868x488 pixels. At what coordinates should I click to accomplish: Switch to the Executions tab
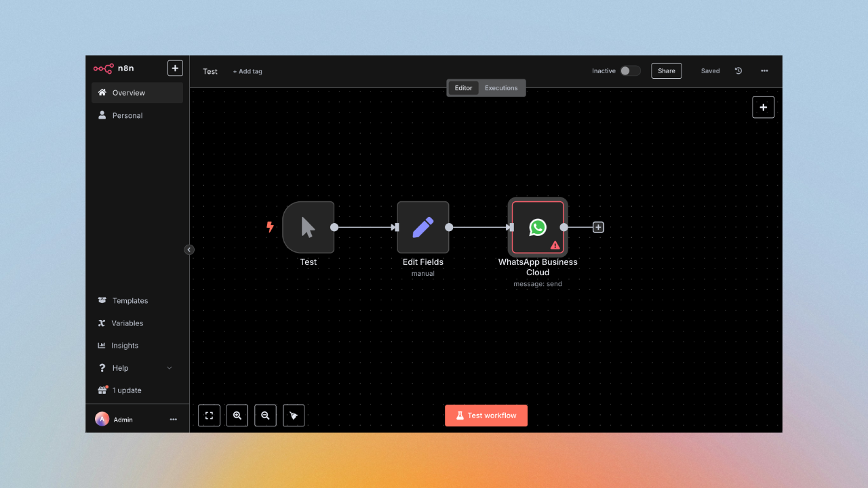501,88
